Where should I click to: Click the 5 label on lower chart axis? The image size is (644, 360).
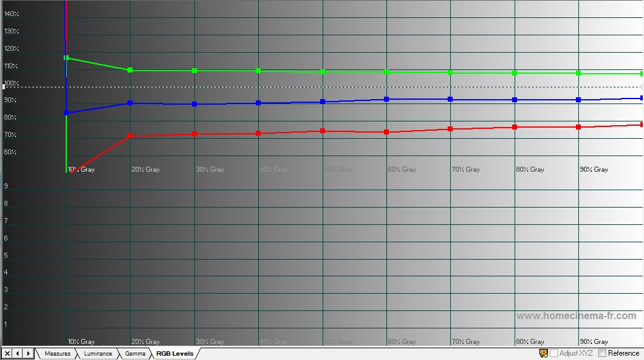coord(6,255)
